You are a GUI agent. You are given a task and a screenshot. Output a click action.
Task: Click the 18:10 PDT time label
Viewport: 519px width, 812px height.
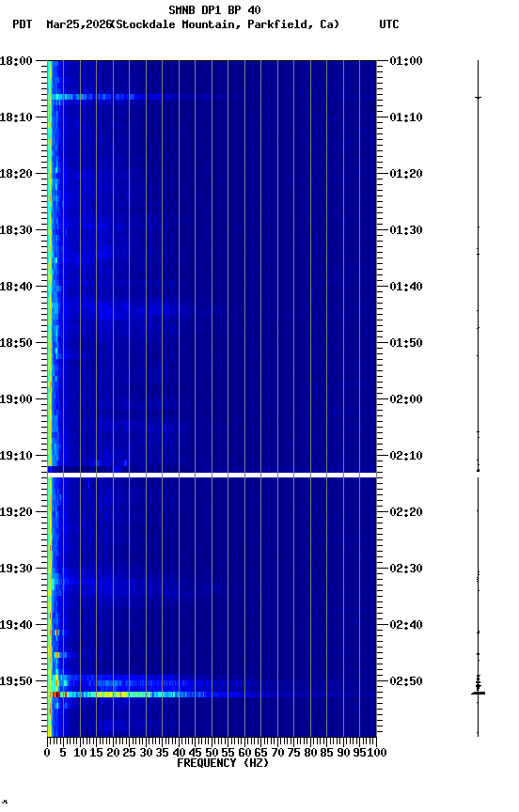16,117
